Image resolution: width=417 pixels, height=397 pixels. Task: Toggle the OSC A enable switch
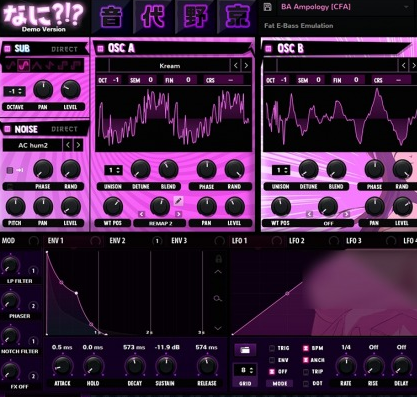click(x=100, y=49)
